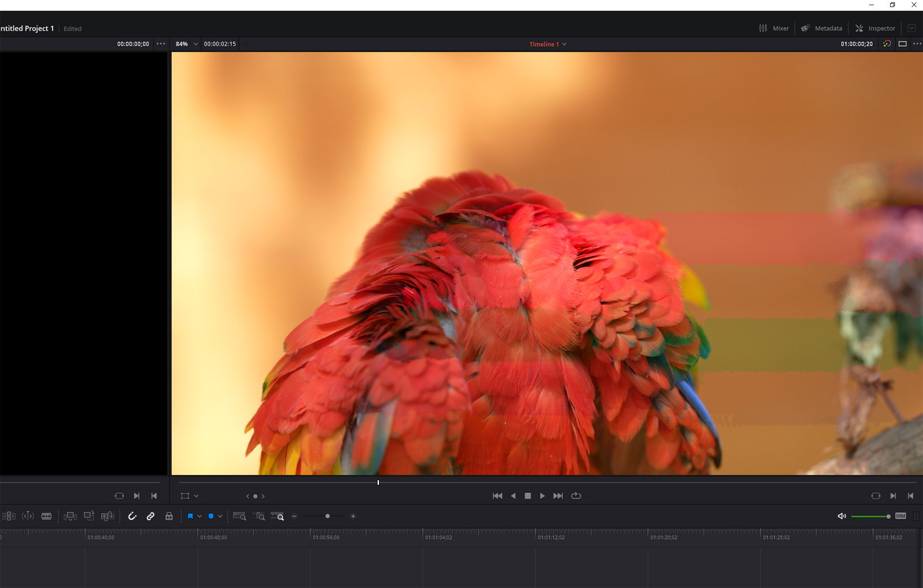
Task: Go to the previous keyframe arrow
Action: point(248,496)
